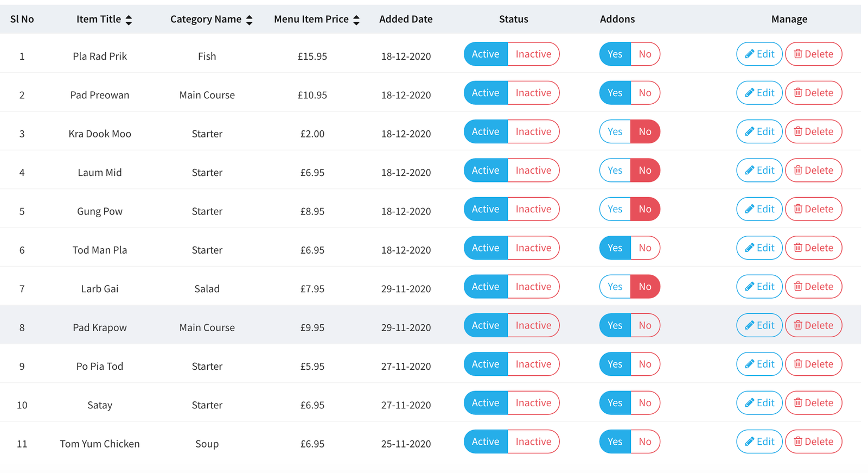Click the Tom Yum Chicken title cell
The image size is (868, 473).
click(x=100, y=444)
